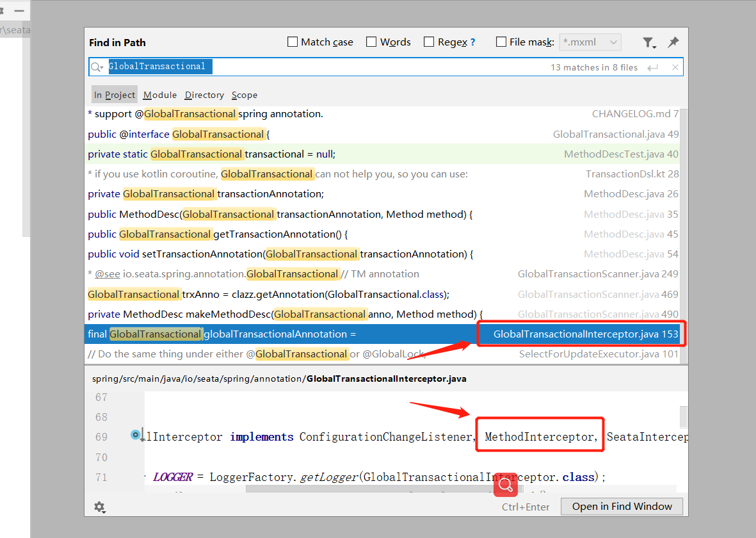
Task: Click Open in Find Window button
Action: click(622, 507)
